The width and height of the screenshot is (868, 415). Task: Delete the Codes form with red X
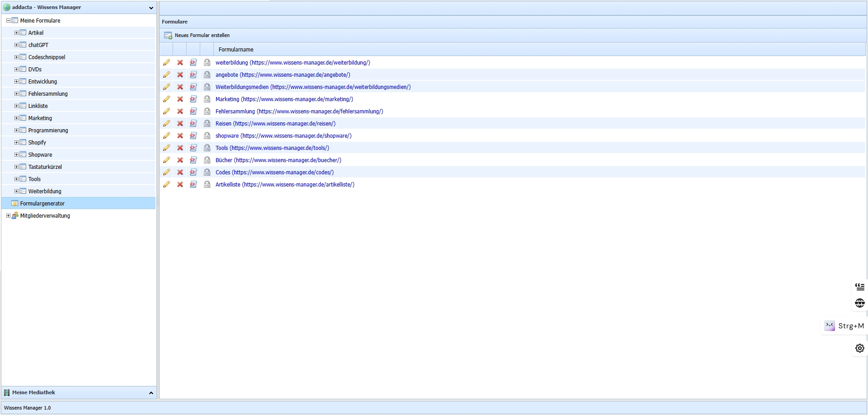coord(180,173)
